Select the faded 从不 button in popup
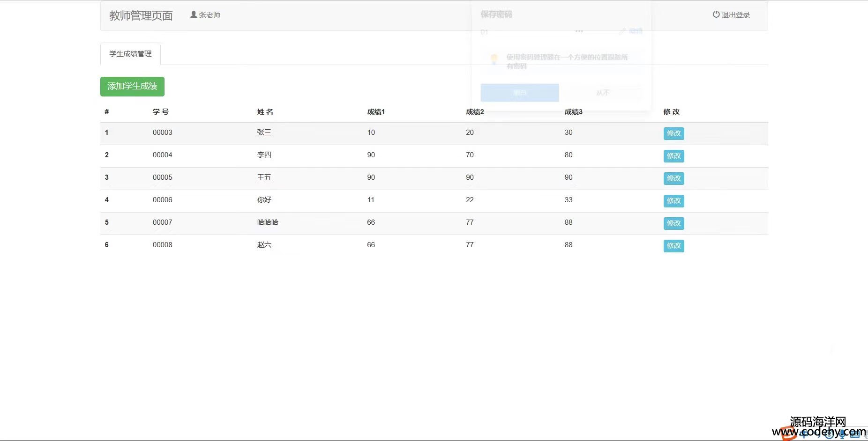Viewport: 868px width, 441px height. point(603,93)
